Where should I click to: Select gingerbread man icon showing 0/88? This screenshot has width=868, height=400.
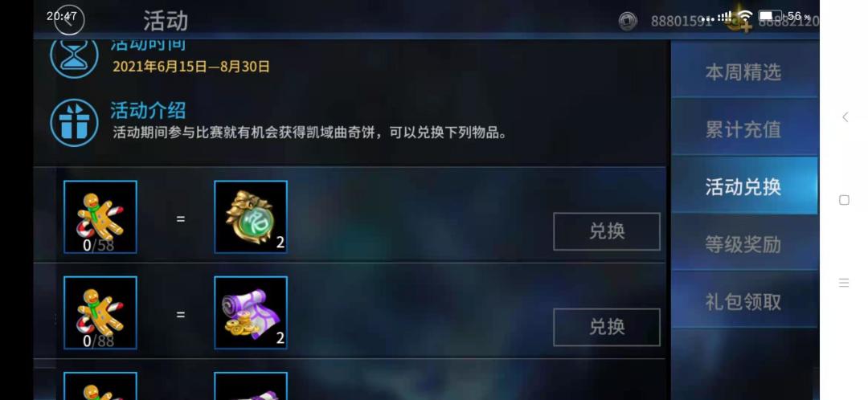point(100,313)
